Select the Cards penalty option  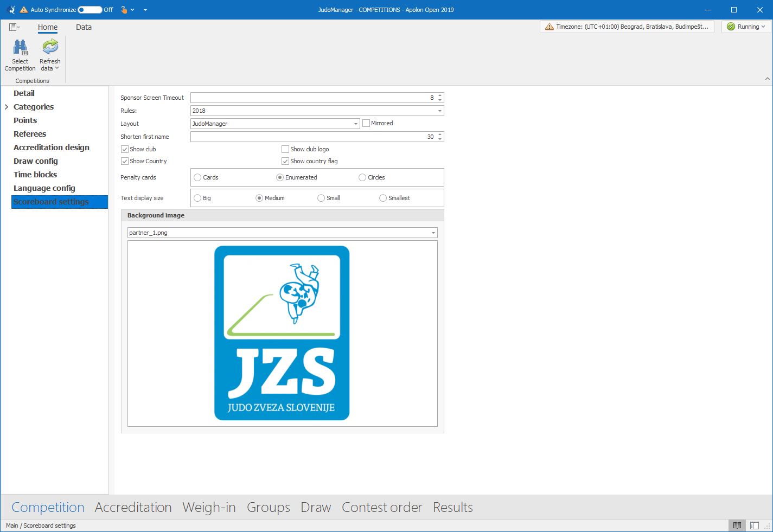pyautogui.click(x=197, y=177)
